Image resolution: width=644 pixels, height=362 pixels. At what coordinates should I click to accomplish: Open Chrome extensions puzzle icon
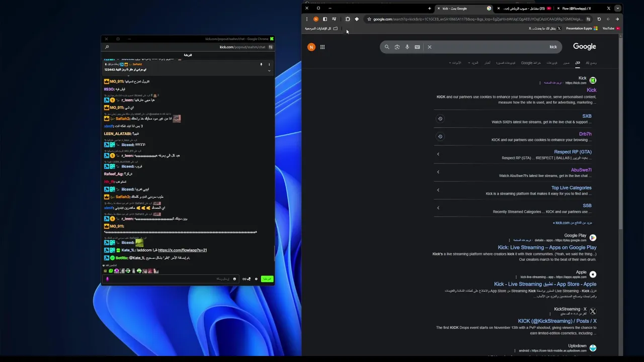[347, 19]
